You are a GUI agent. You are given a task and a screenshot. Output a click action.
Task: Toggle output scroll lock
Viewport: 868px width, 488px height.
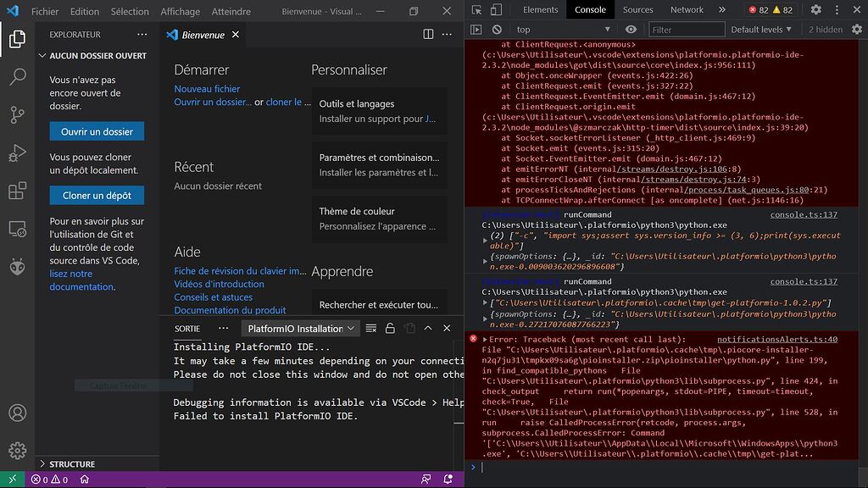coord(390,328)
